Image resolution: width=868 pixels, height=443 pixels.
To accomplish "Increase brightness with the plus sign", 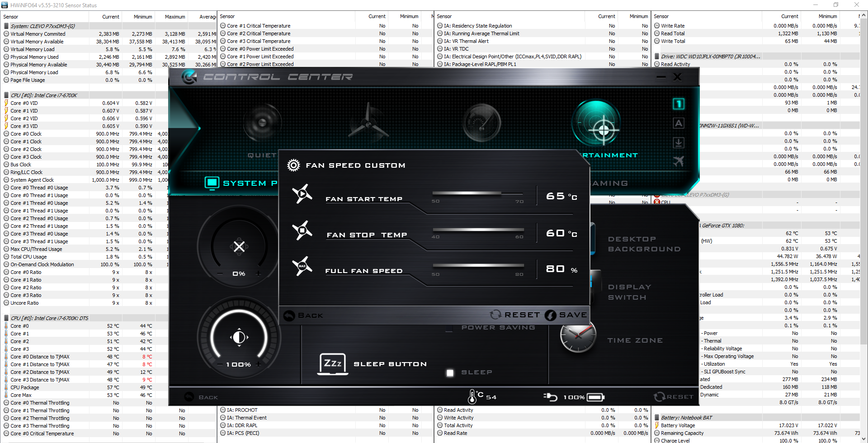I will pyautogui.click(x=259, y=364).
